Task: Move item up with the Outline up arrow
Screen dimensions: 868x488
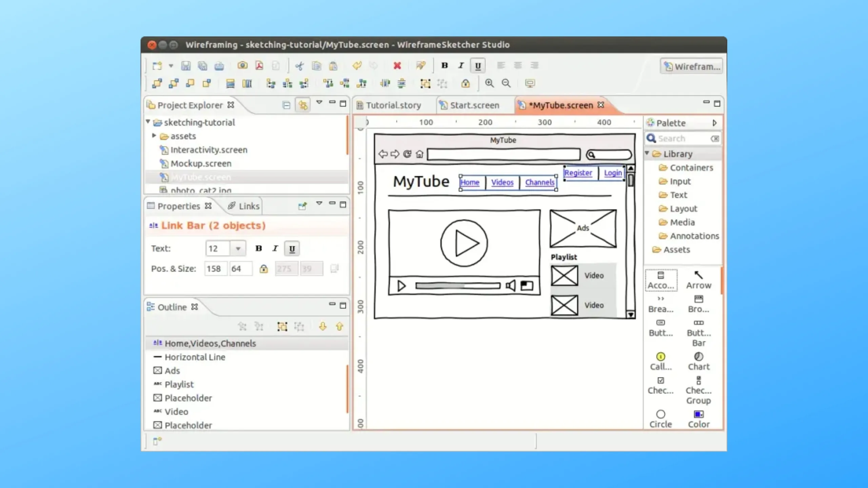Action: pyautogui.click(x=339, y=326)
